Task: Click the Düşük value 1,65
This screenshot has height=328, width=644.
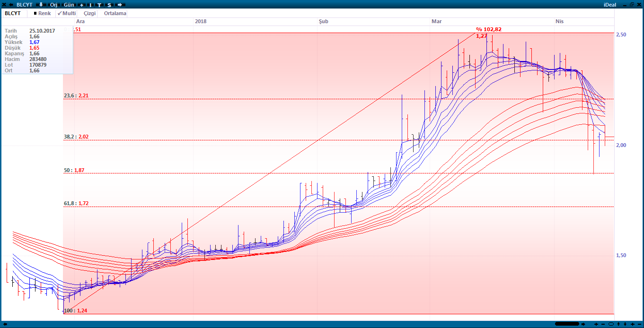Action: click(x=34, y=48)
